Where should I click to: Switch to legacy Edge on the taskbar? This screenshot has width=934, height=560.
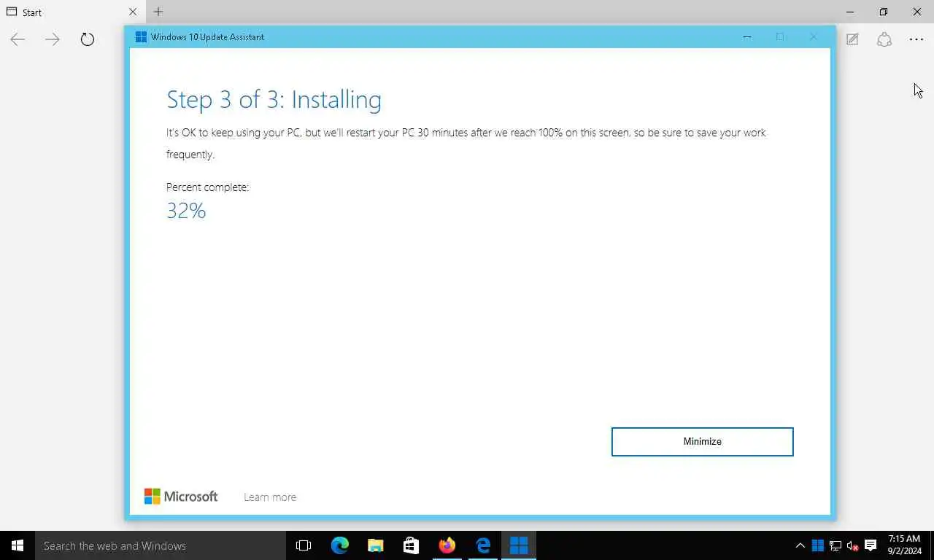[483, 545]
